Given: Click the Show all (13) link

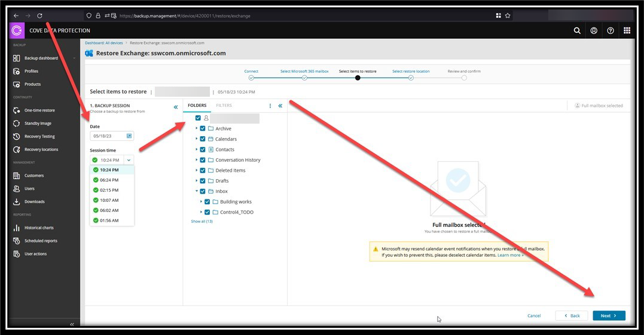Looking at the screenshot, I should 202,222.
